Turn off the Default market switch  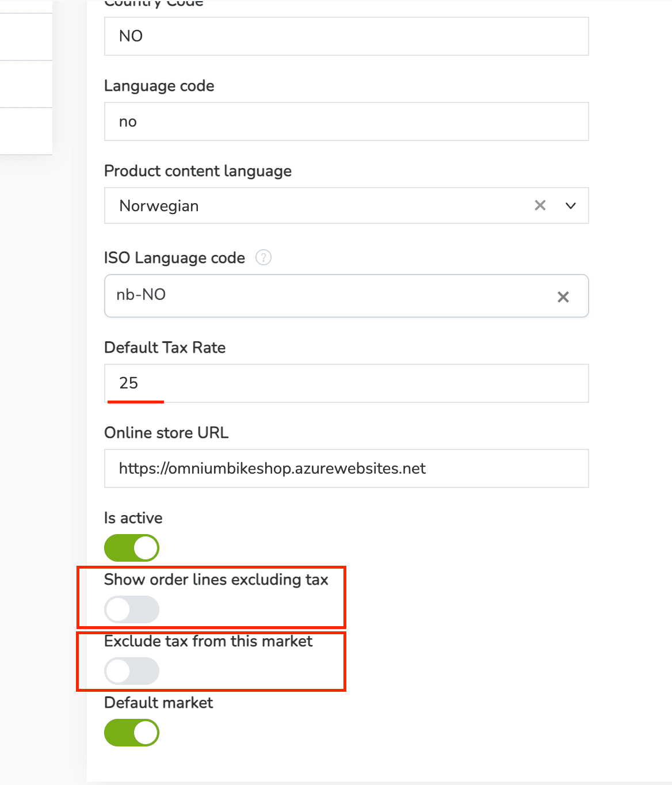coord(132,733)
